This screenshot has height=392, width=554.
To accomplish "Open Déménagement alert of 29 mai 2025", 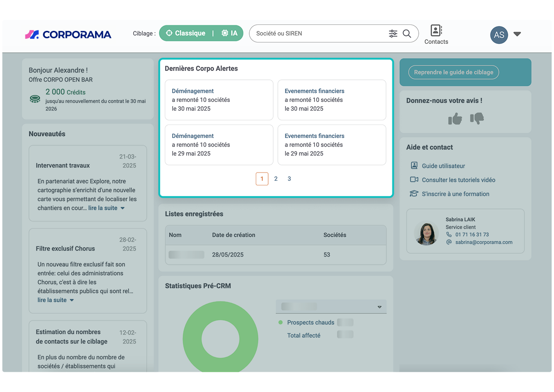I will coord(219,145).
